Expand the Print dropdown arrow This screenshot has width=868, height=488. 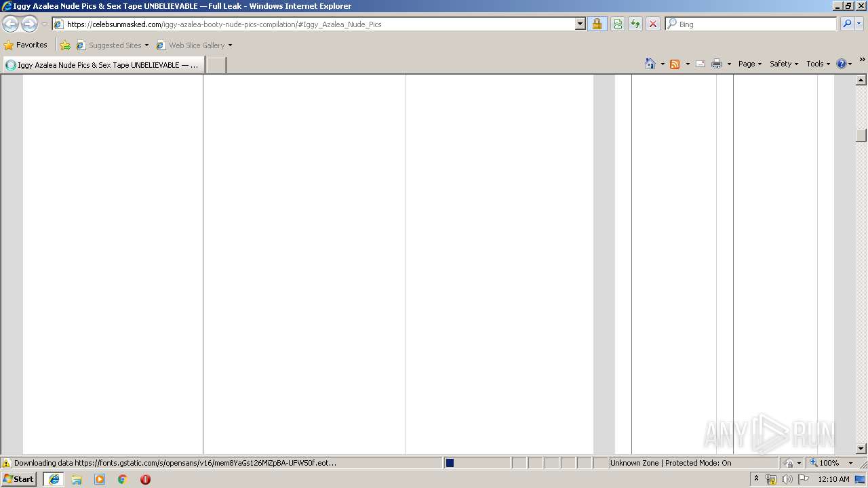click(729, 64)
